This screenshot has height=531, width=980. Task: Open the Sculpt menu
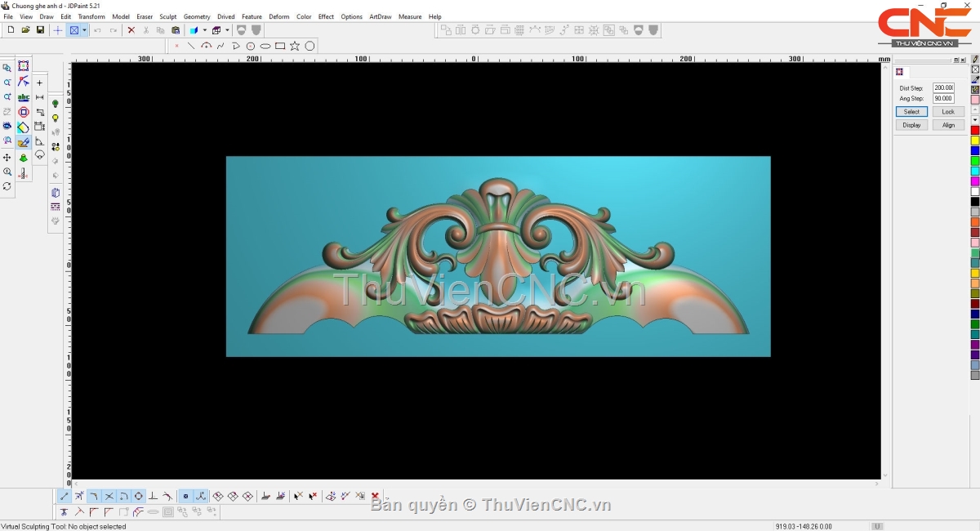click(167, 16)
